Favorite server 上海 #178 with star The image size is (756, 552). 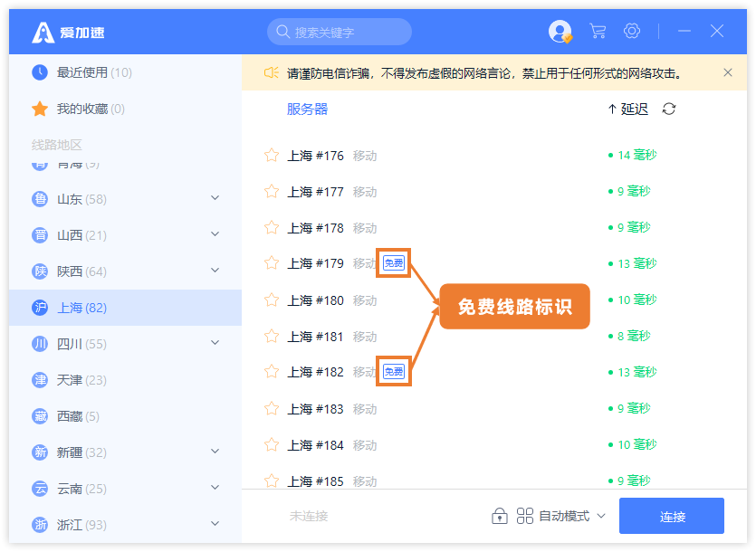pos(272,227)
